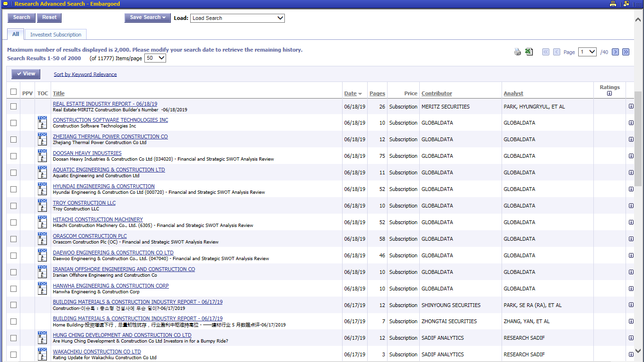Open the Page number dropdown

point(587,52)
